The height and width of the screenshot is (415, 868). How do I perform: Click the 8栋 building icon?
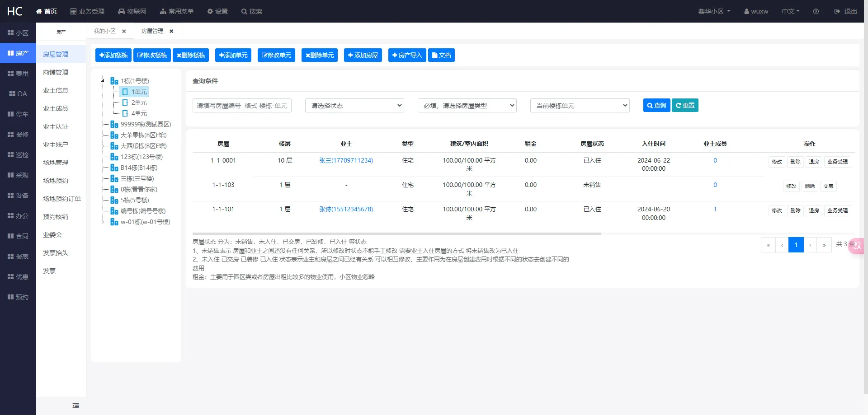[x=114, y=189]
